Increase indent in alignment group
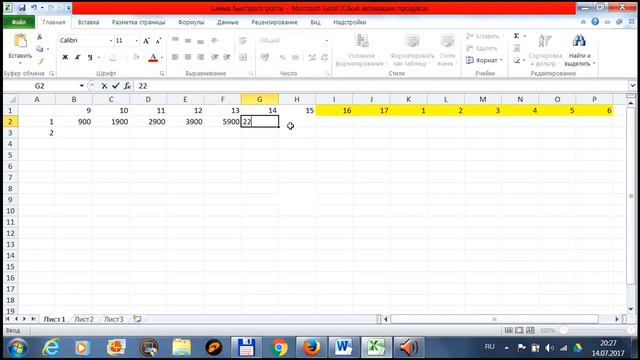 coord(227,57)
